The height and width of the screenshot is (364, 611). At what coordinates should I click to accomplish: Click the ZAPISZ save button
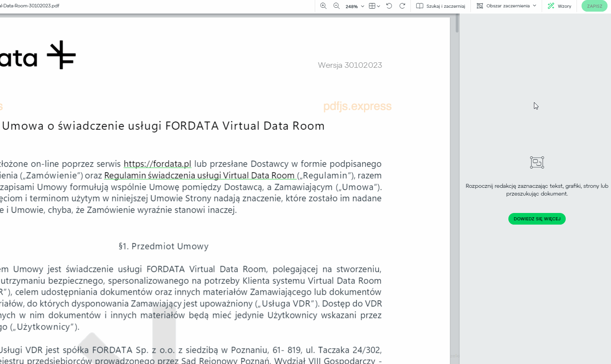coord(594,6)
